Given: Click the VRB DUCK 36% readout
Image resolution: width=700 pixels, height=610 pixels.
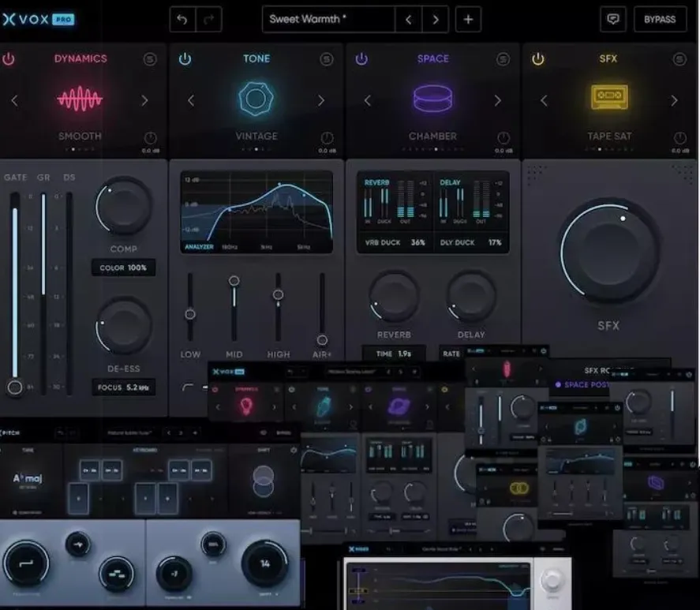Looking at the screenshot, I should (395, 242).
